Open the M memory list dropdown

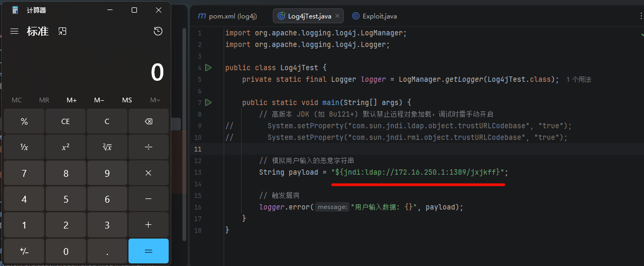pyautogui.click(x=155, y=100)
